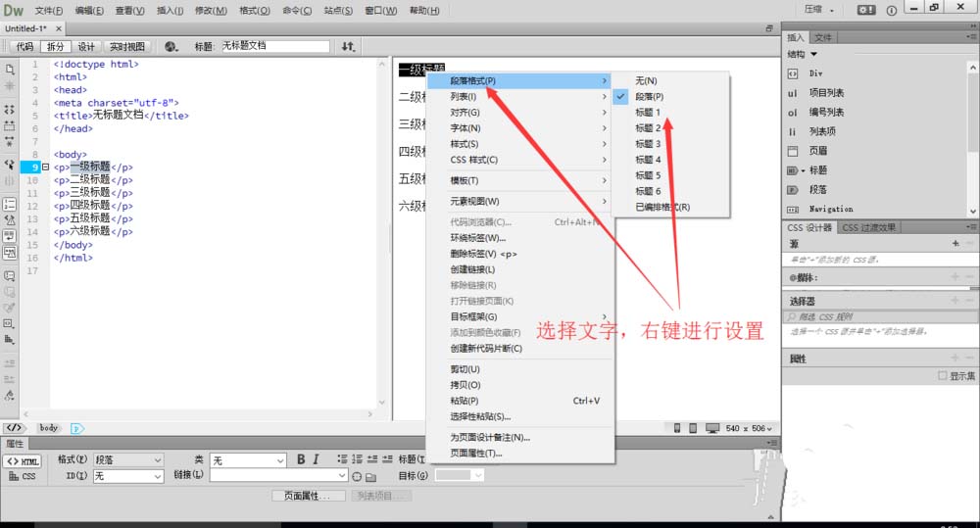980x528 pixels.
Task: Insert ol 编号列表 ordered list
Action: coord(815,112)
